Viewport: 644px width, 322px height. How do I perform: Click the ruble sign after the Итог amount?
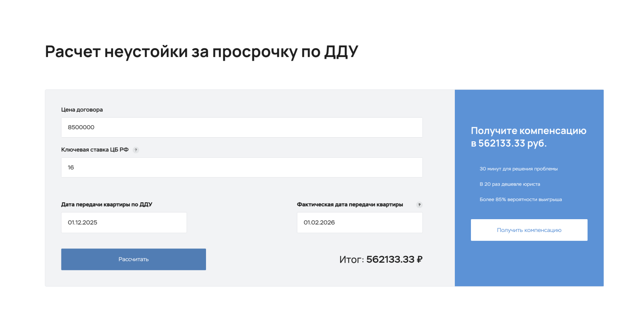419,259
